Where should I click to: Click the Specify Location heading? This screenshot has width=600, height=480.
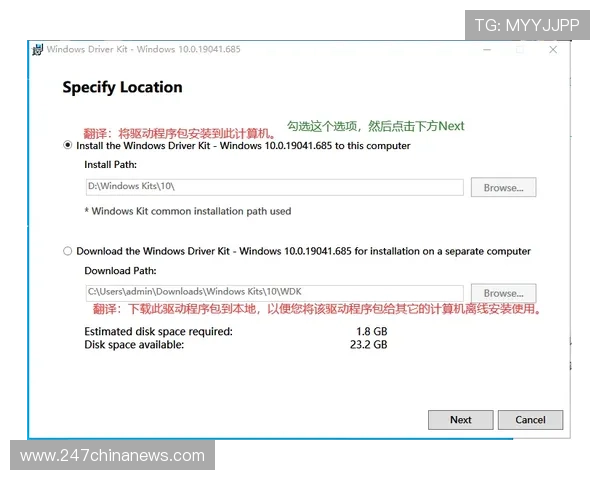[122, 87]
